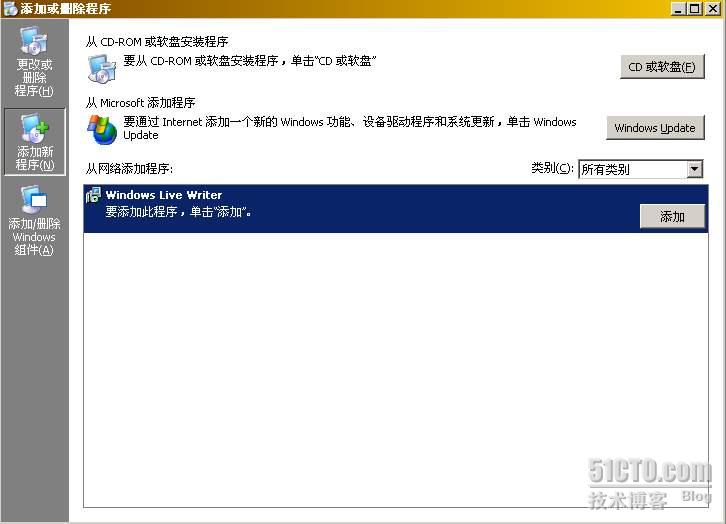Click the 所有类别 combo box field
Viewport: 726px width, 524px height.
point(640,169)
